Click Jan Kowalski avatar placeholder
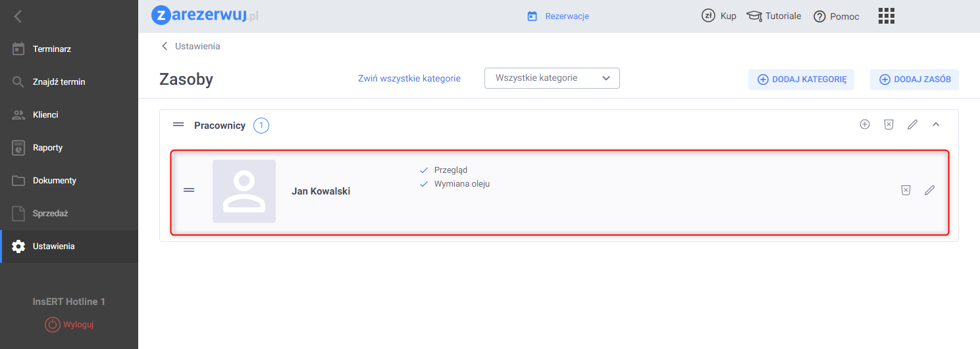Viewport: 980px width, 349px height. [244, 191]
